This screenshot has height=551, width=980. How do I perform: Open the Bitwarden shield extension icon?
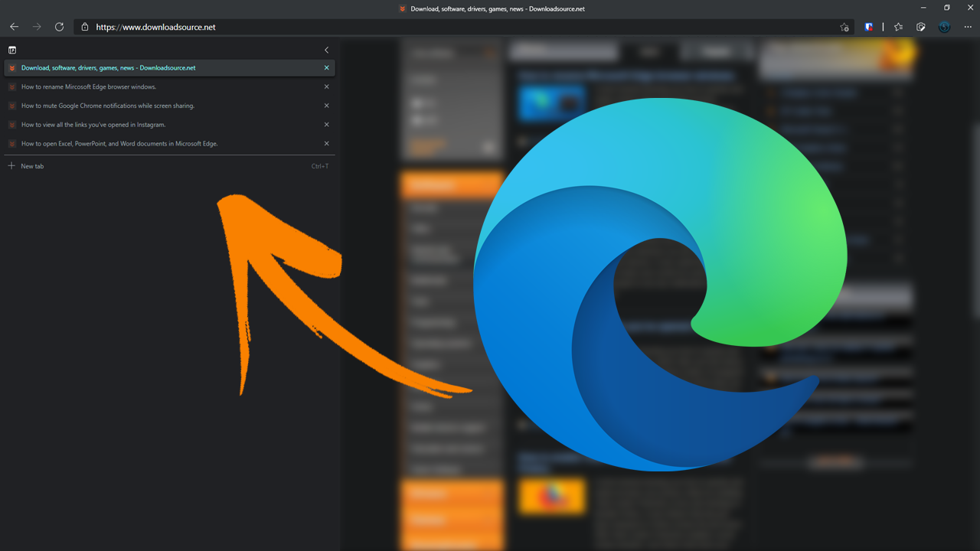point(869,27)
